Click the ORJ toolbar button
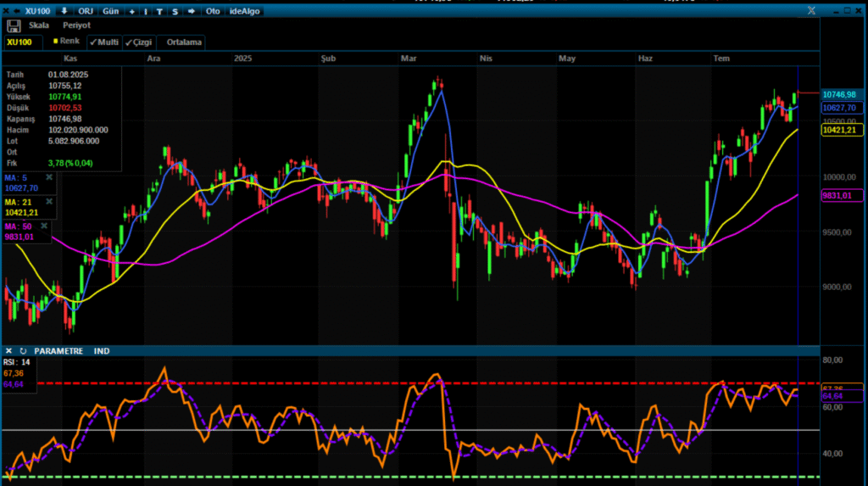 86,11
